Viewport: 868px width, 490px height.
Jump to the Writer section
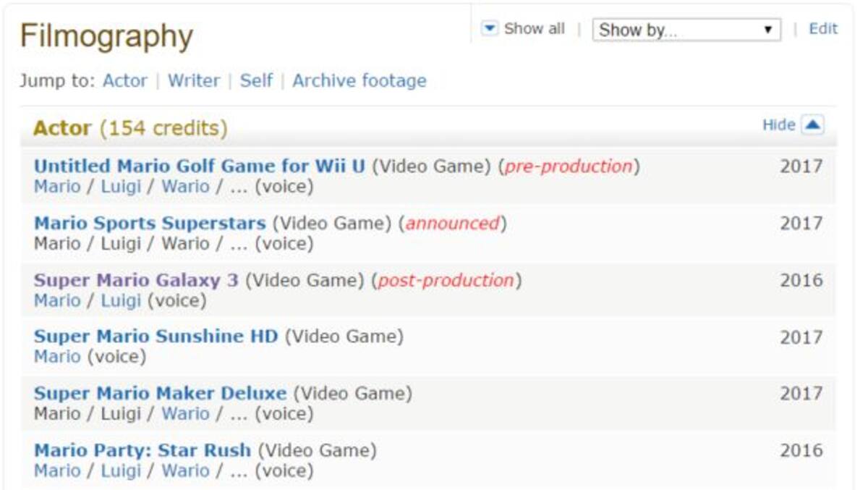(x=193, y=80)
